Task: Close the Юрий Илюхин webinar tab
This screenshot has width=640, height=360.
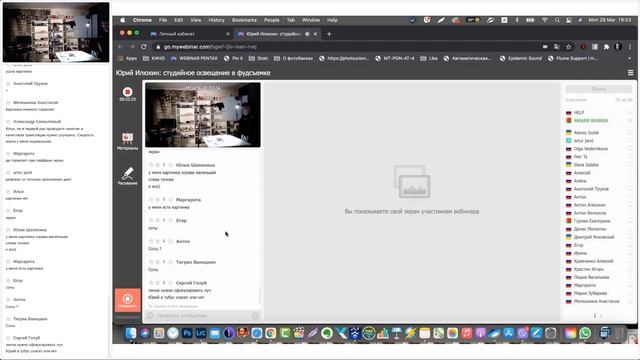Action: [x=315, y=34]
